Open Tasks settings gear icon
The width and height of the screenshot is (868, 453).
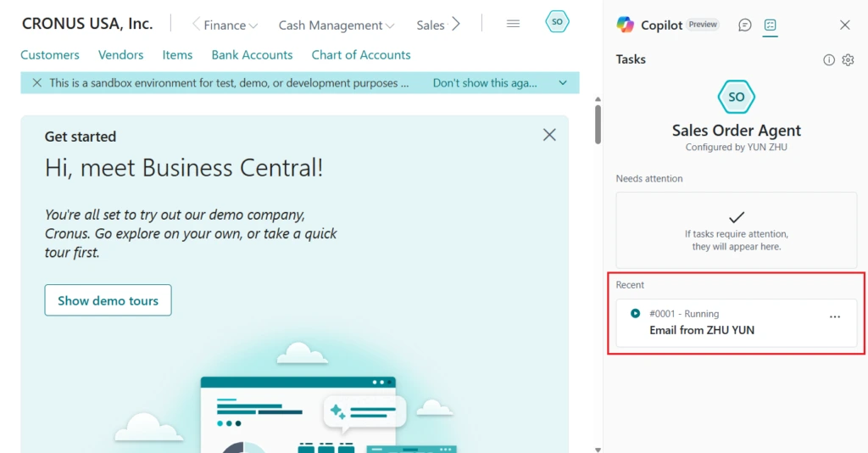click(848, 60)
